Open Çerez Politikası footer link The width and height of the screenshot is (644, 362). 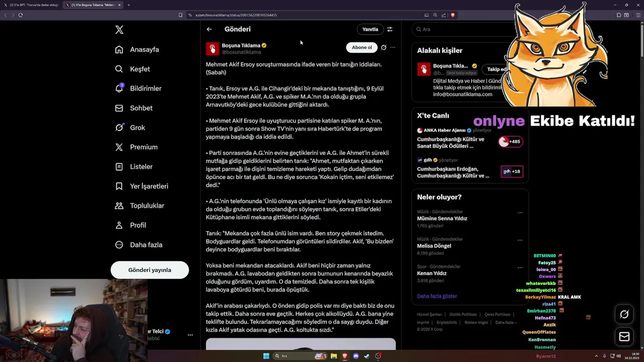click(498, 314)
